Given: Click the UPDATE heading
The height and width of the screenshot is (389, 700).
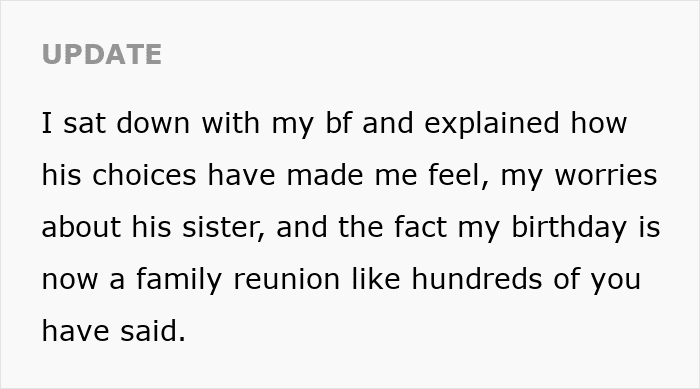Looking at the screenshot, I should [x=102, y=54].
